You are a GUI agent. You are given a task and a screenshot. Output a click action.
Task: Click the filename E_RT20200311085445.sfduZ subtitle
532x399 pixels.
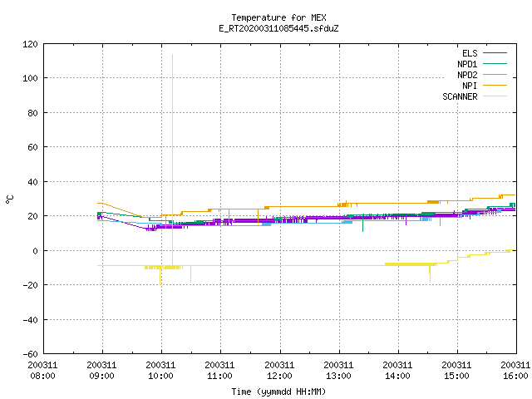(279, 28)
